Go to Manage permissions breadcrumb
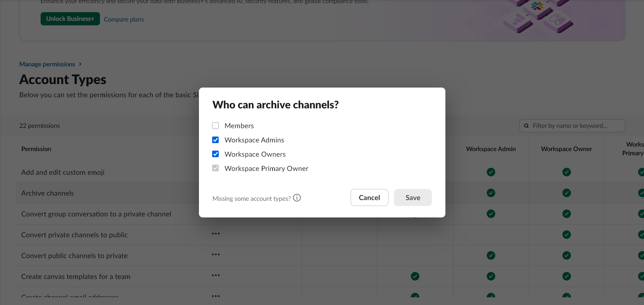Viewport: 644px width, 305px height. click(47, 64)
